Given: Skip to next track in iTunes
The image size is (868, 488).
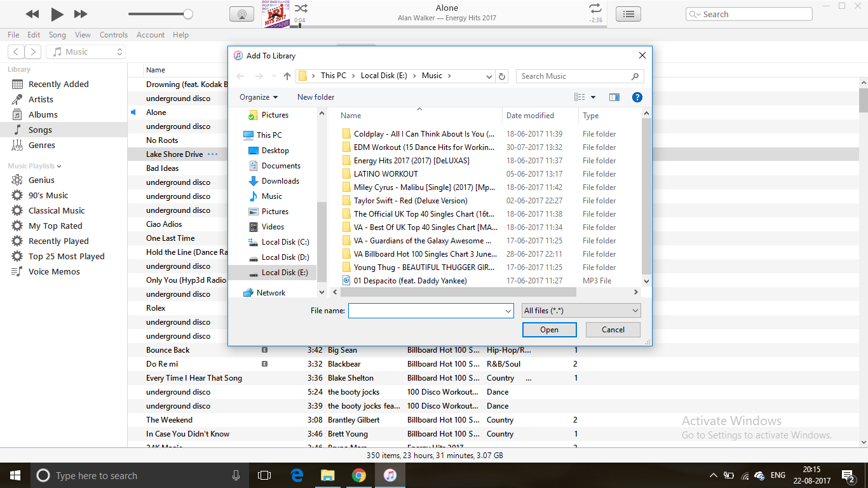Looking at the screenshot, I should point(81,14).
